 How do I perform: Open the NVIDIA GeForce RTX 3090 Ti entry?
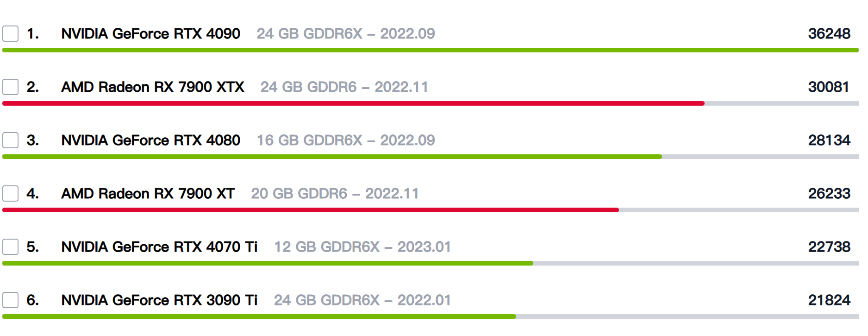[160, 300]
